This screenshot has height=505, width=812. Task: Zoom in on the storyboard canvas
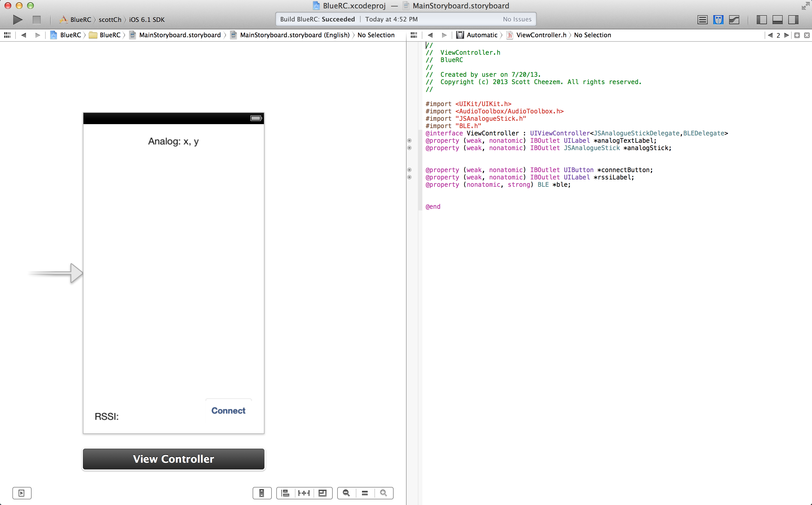tap(383, 493)
